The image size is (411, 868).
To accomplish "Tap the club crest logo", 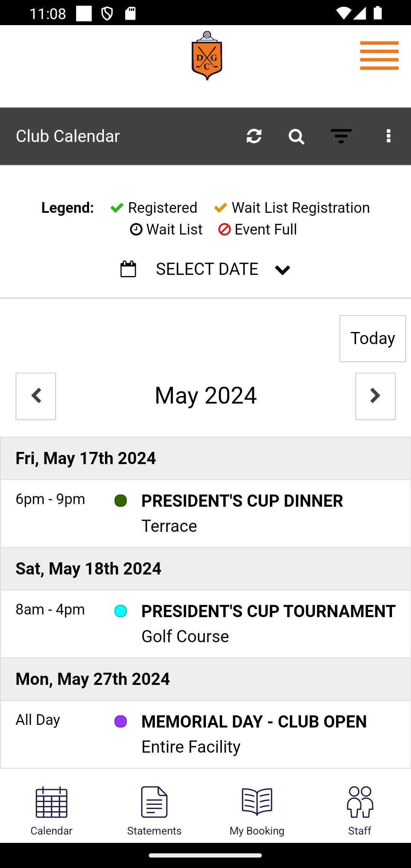I will click(207, 56).
